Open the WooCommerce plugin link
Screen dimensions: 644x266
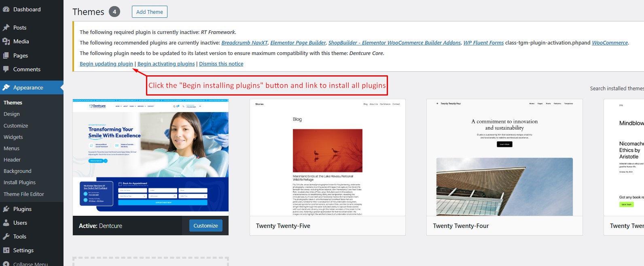coord(610,43)
